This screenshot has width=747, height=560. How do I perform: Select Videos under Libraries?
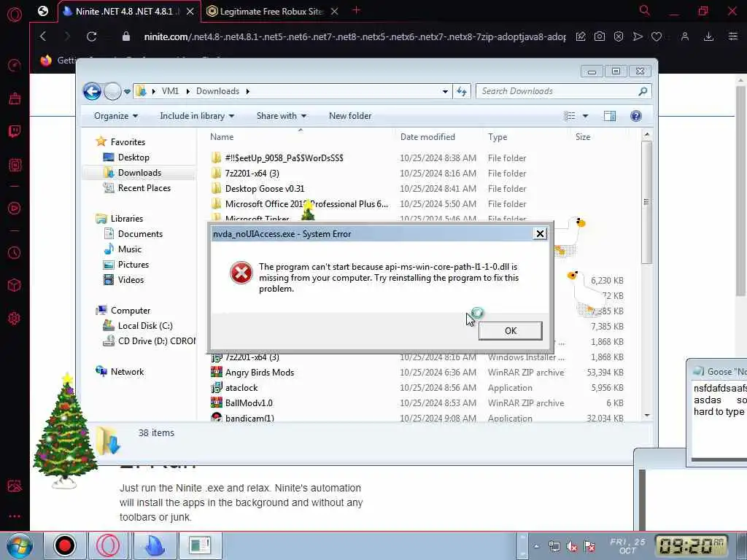[x=131, y=279]
